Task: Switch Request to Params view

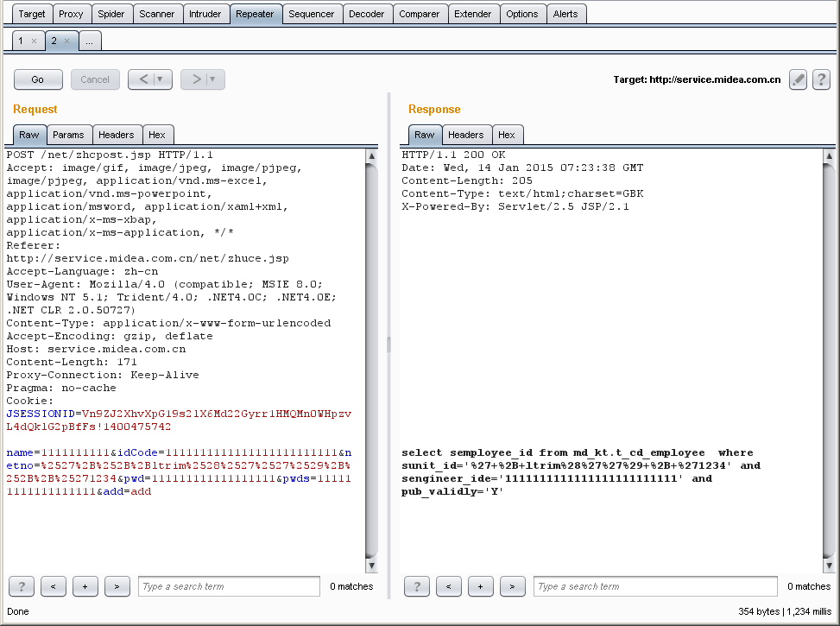Action: pos(68,135)
